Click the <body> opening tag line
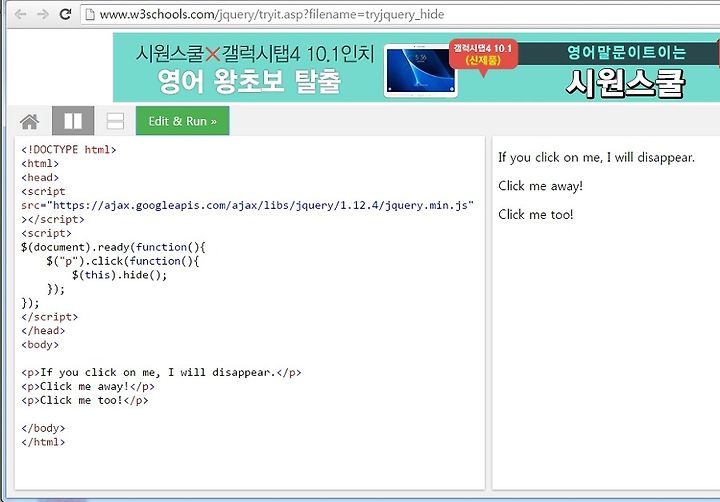 (x=40, y=344)
